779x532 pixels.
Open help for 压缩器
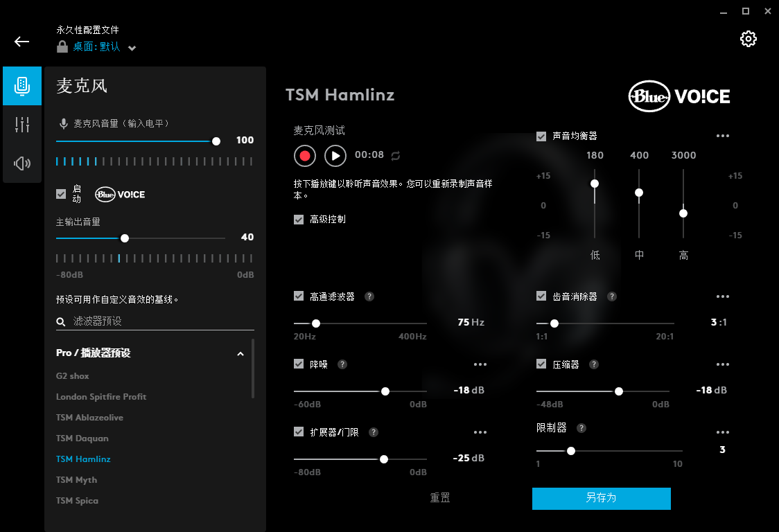(594, 364)
